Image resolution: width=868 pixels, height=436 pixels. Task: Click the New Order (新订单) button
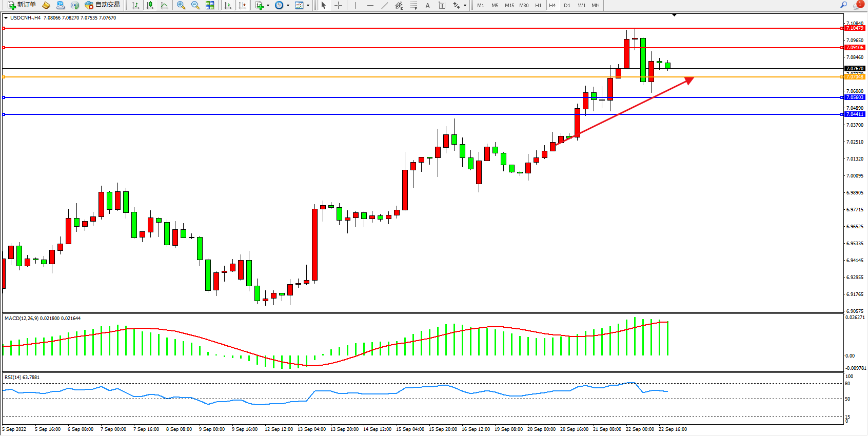22,5
